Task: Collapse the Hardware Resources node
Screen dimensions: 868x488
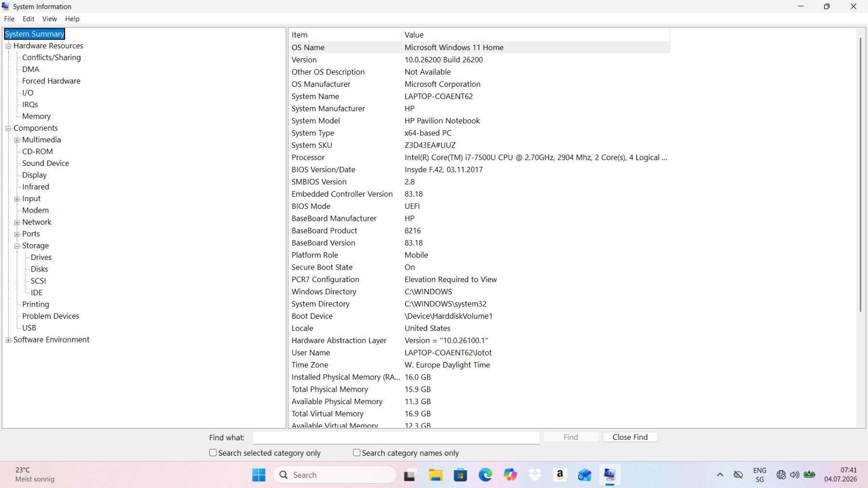Action: click(x=8, y=46)
